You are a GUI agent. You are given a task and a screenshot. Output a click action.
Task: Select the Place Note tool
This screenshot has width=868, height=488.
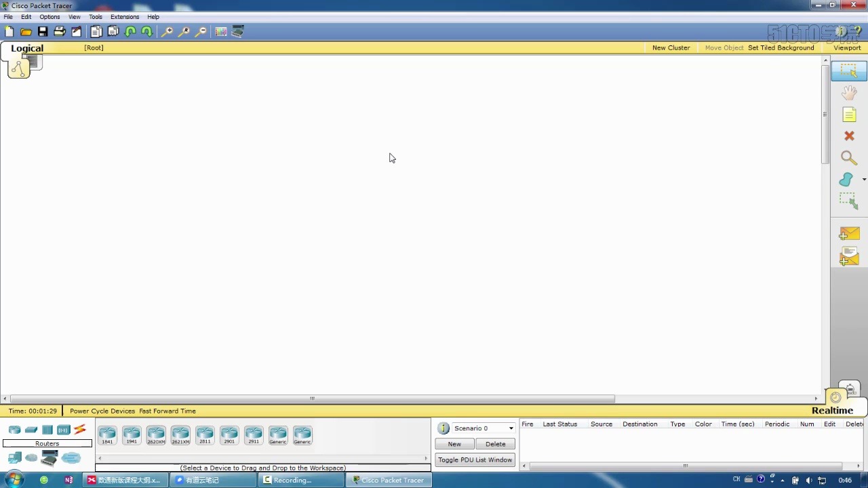click(x=849, y=115)
